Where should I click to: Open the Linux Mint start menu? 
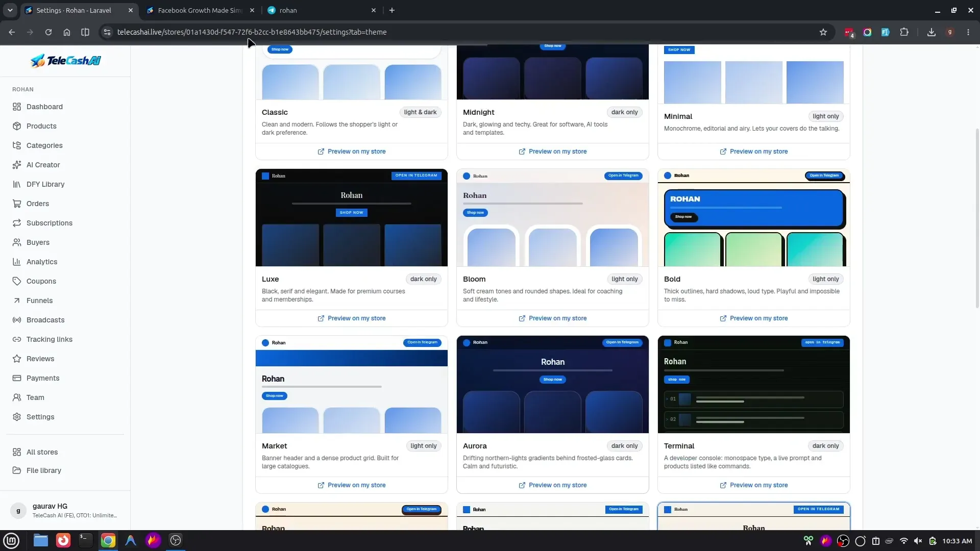pyautogui.click(x=11, y=540)
